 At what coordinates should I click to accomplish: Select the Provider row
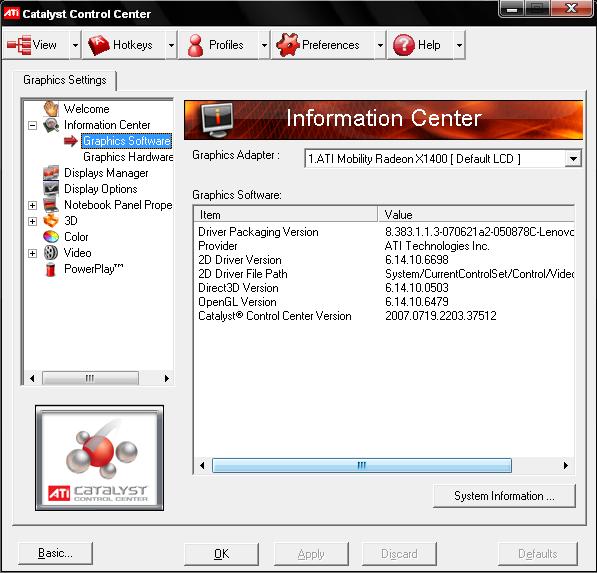384,246
